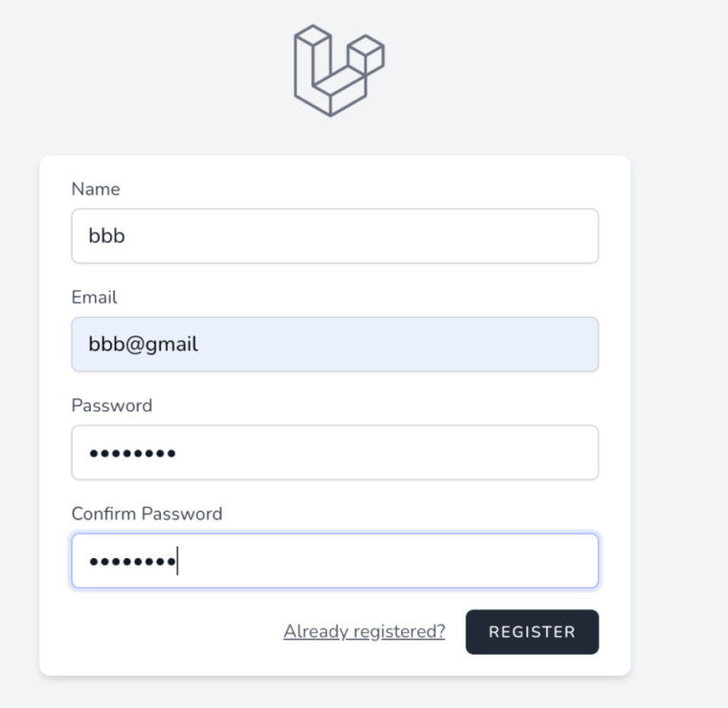Click the "Confirm Password" field label
The image size is (728, 708).
(147, 514)
